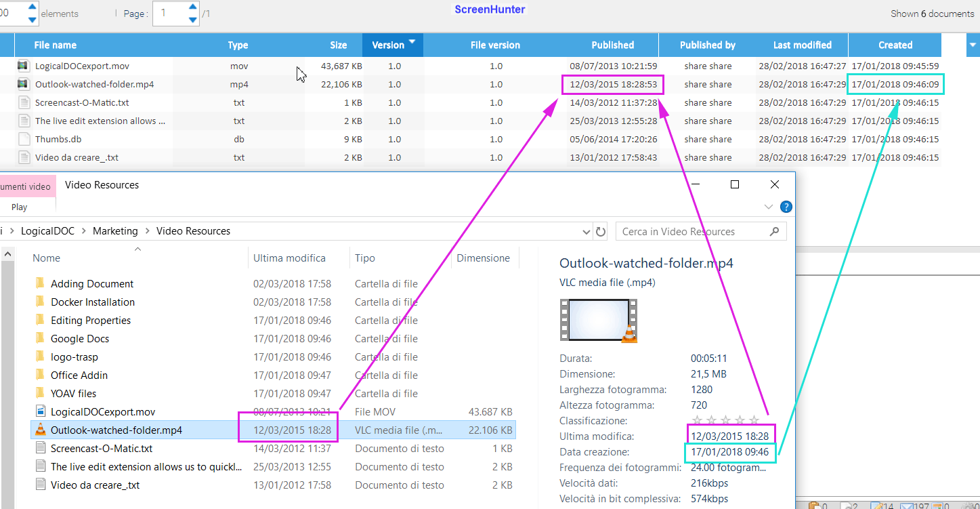Viewport: 980px width, 509px height.
Task: Sort Explorer list by Tipo column
Action: (x=364, y=258)
